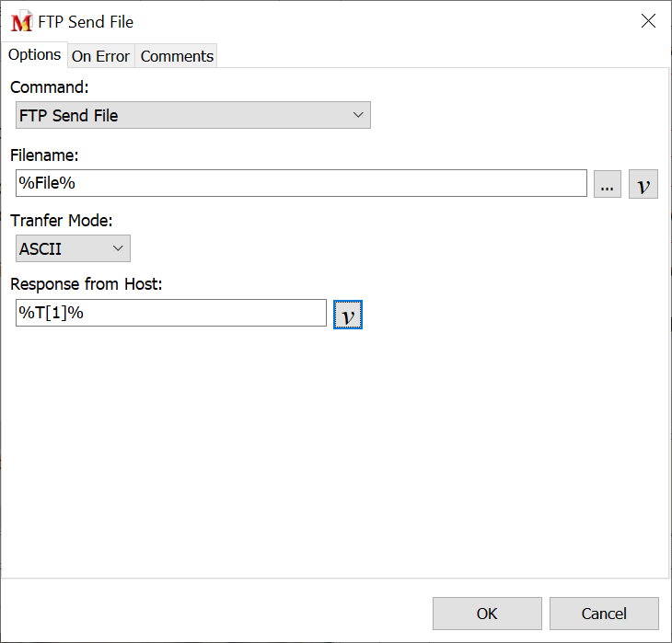This screenshot has width=672, height=643.
Task: Focus the %T[1]% response text field
Action: click(x=171, y=313)
